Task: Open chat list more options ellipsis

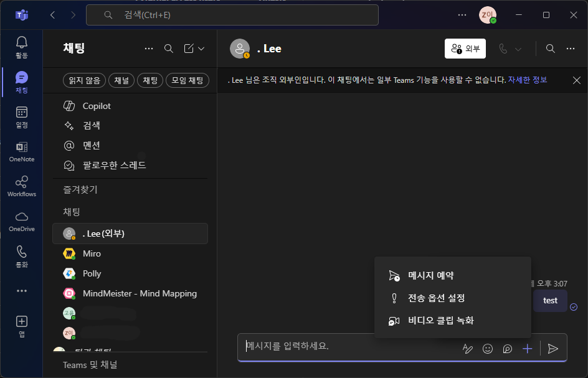Action: pyautogui.click(x=149, y=49)
